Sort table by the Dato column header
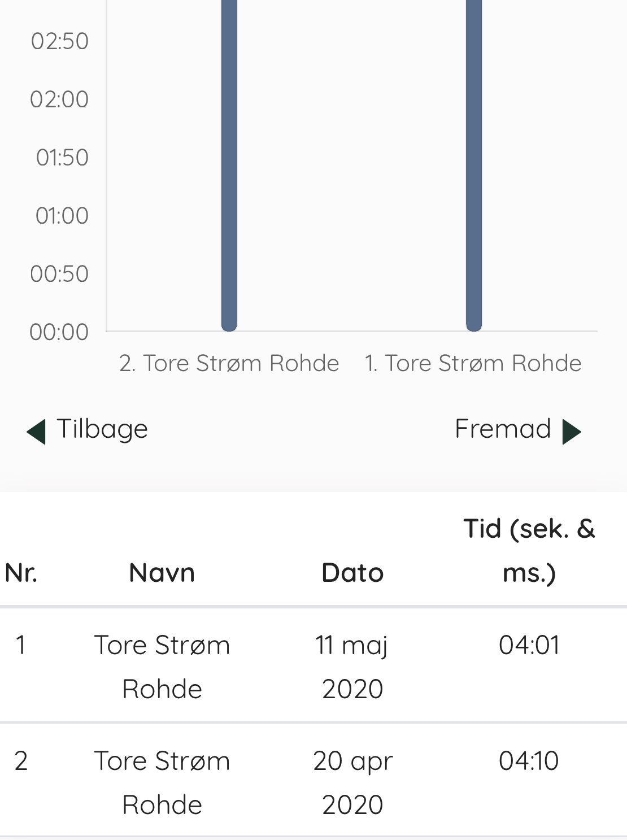The width and height of the screenshot is (627, 840). pos(352,573)
